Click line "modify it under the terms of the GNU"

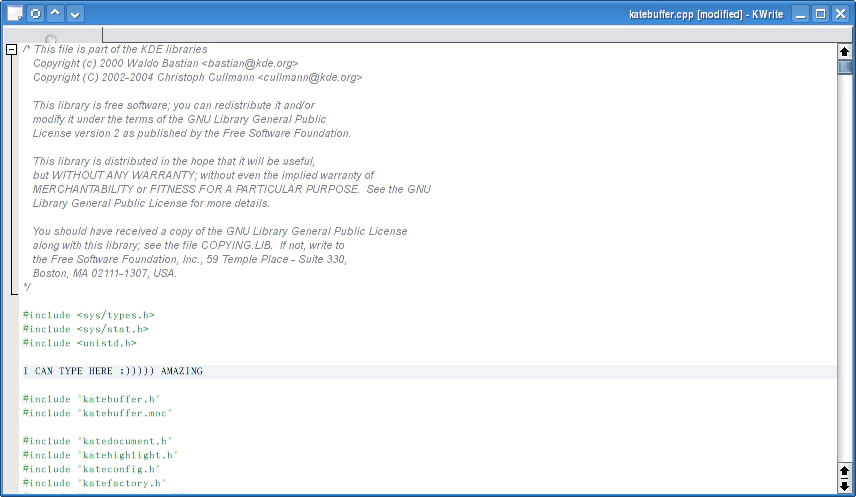click(x=179, y=120)
